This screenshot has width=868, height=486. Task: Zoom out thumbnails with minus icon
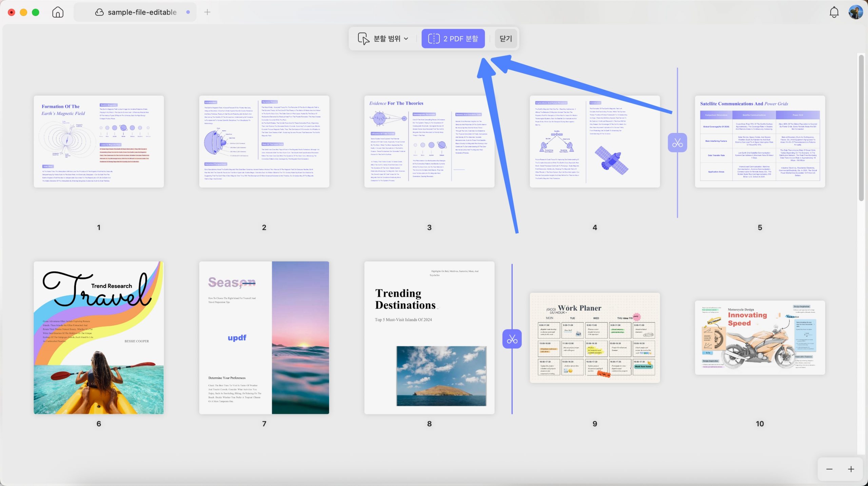click(829, 469)
